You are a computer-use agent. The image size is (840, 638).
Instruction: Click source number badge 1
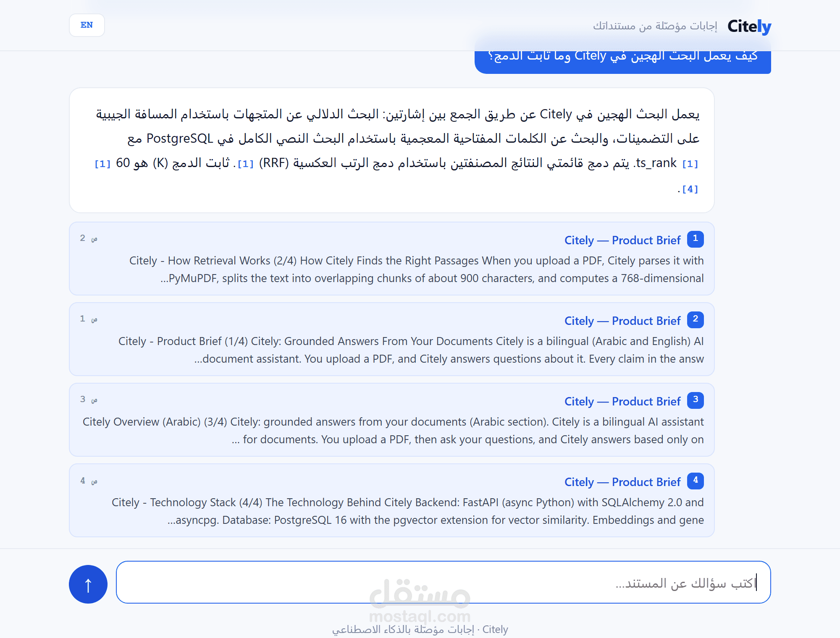pyautogui.click(x=696, y=239)
